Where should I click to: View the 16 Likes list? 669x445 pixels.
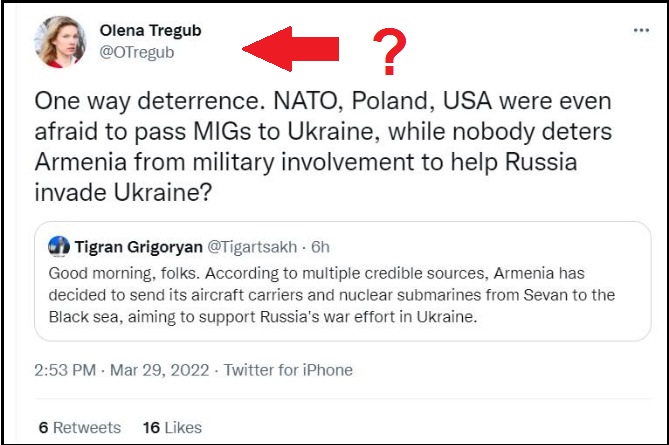click(x=172, y=428)
